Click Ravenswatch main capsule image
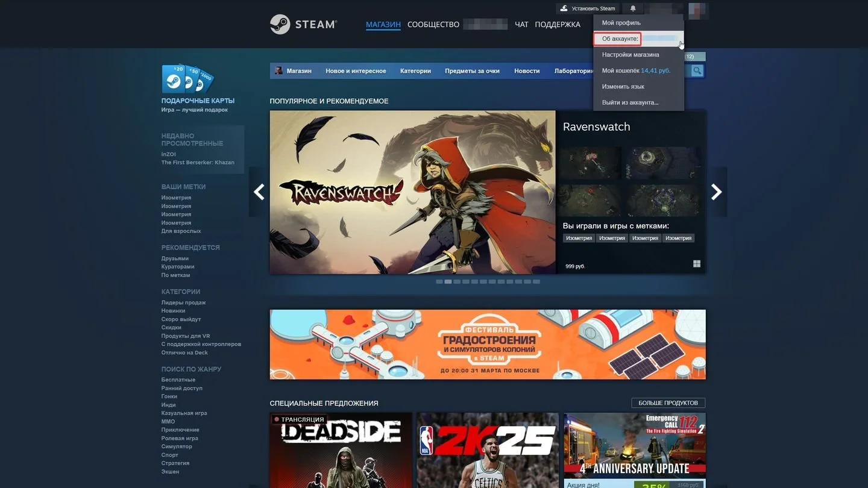The width and height of the screenshot is (868, 488). 412,192
